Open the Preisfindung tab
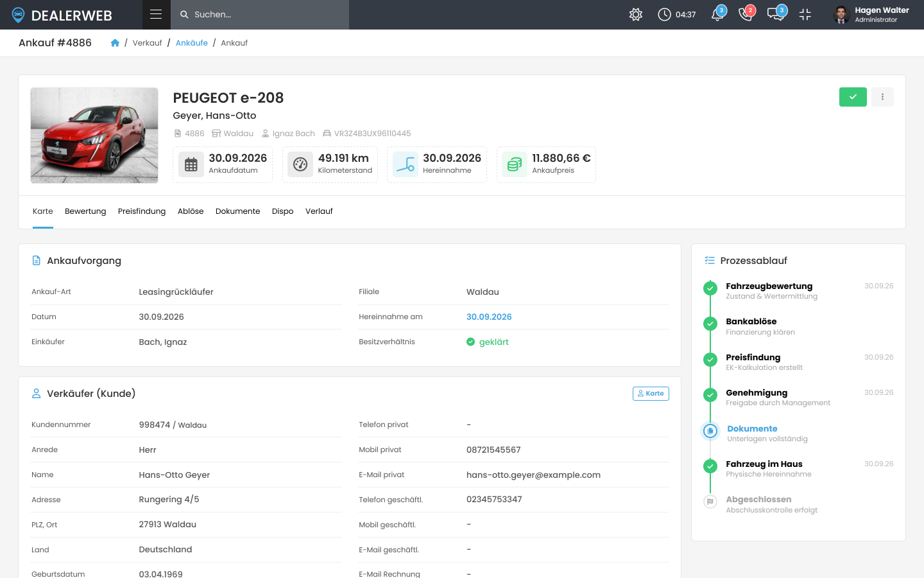This screenshot has width=924, height=578. pos(142,211)
